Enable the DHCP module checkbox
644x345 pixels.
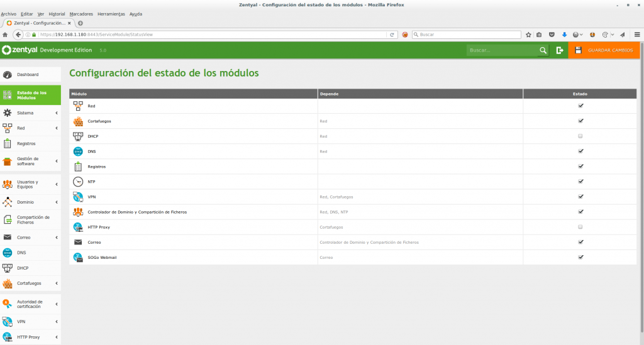580,136
